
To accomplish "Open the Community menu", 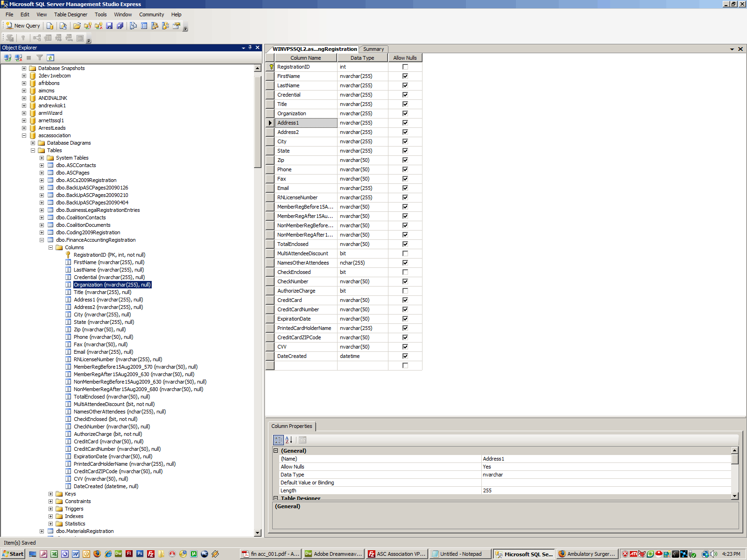I will tap(152, 14).
